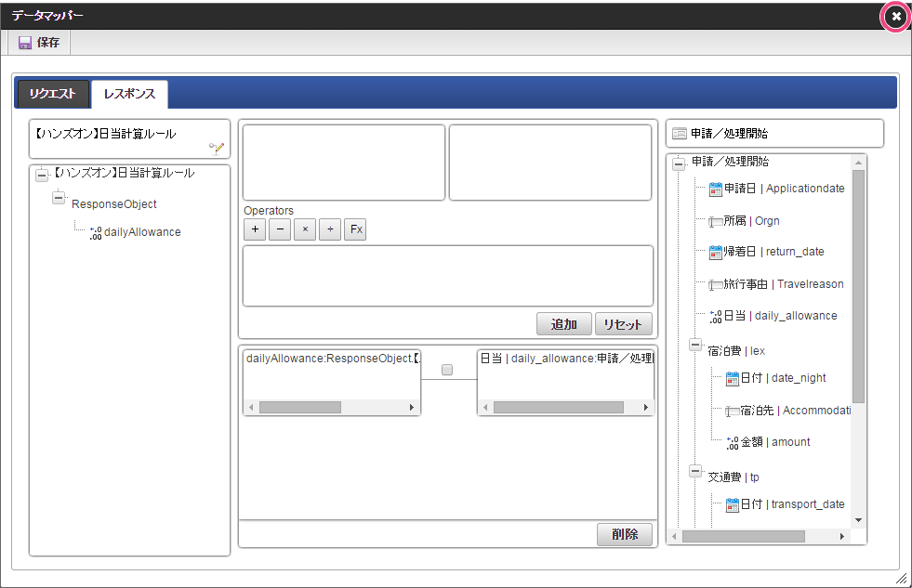Click the right target mapping input box

[x=550, y=163]
